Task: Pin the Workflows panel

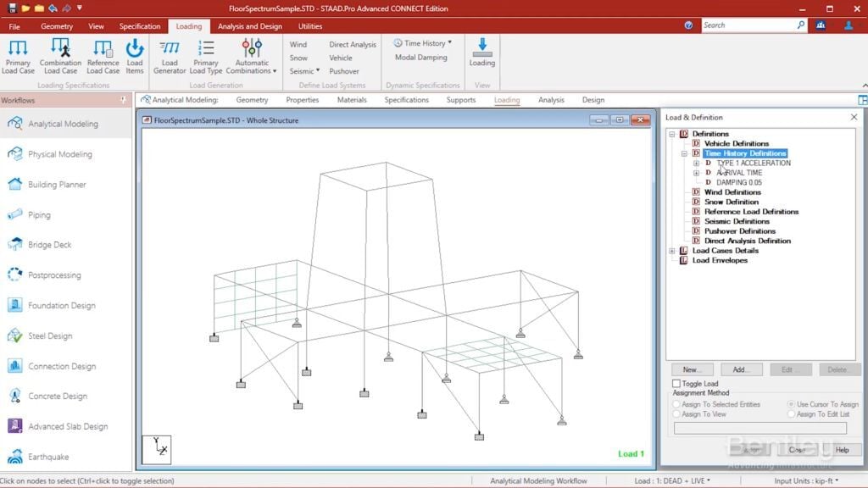Action: (123, 100)
